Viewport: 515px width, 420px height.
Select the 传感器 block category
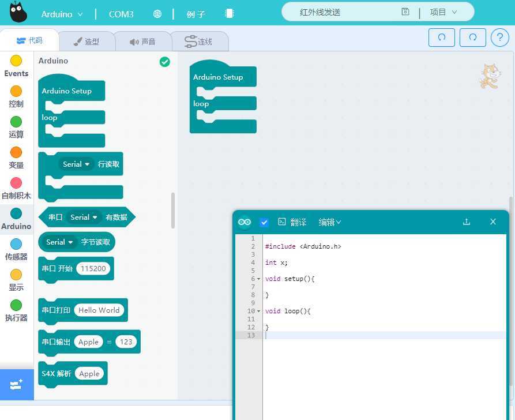(16, 249)
